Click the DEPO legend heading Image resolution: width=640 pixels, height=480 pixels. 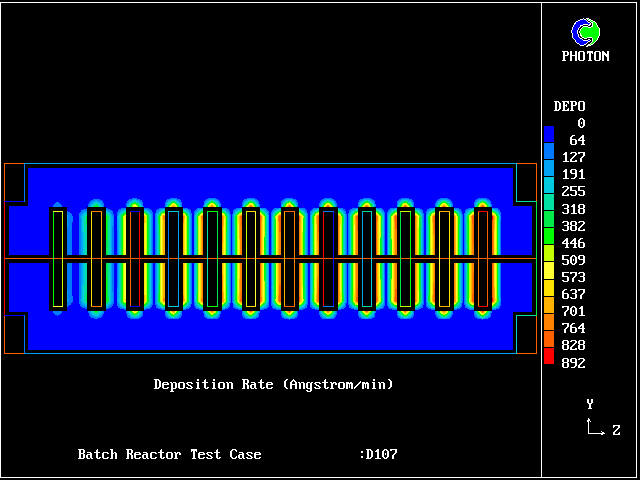tap(569, 106)
